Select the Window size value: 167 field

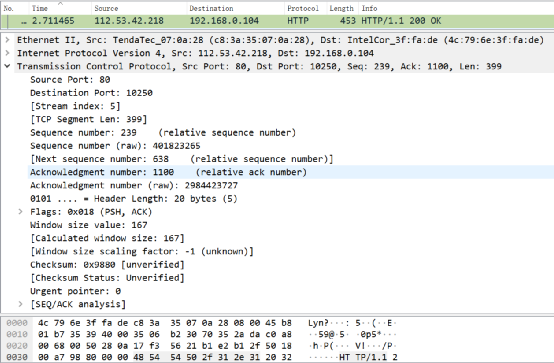click(89, 225)
